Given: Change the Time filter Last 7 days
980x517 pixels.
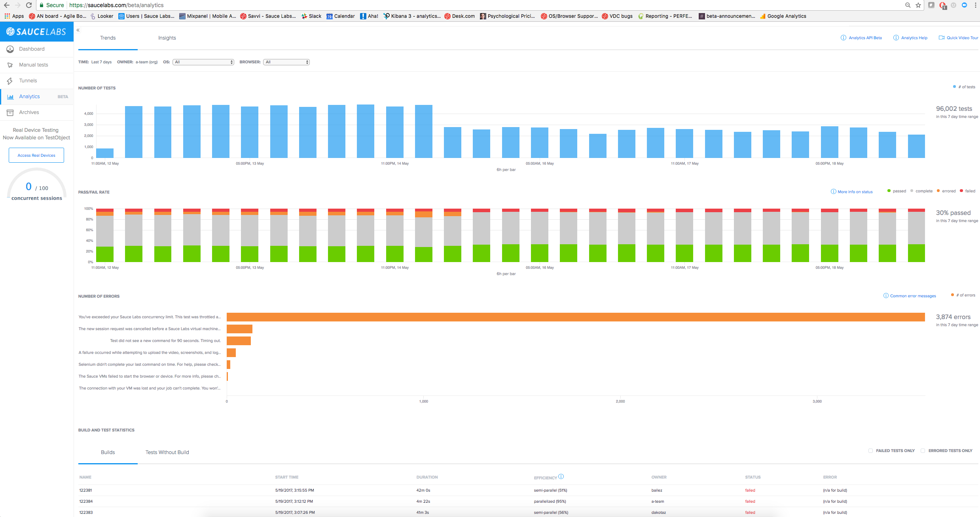Looking at the screenshot, I should tap(102, 62).
